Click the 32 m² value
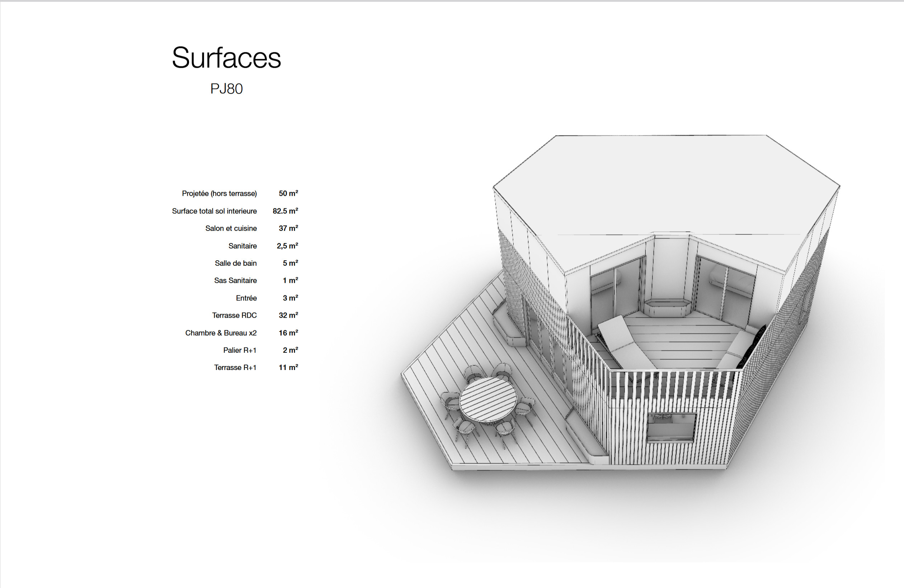This screenshot has height=588, width=904. pos(288,315)
